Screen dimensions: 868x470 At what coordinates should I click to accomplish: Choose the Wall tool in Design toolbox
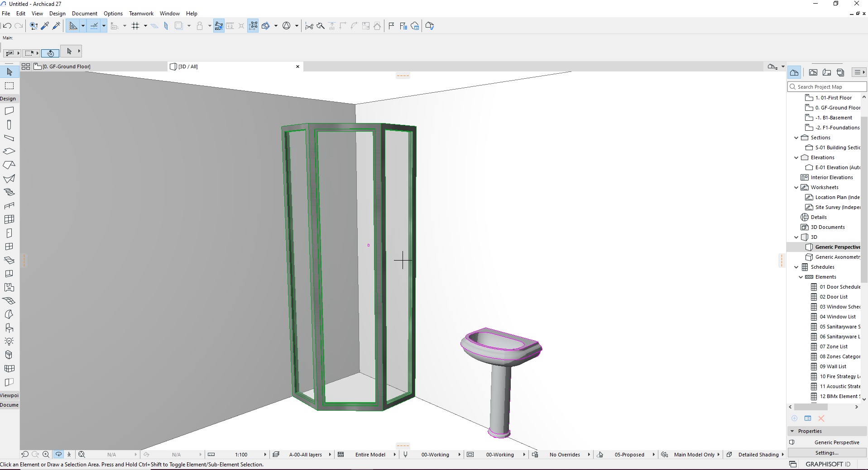pos(9,111)
